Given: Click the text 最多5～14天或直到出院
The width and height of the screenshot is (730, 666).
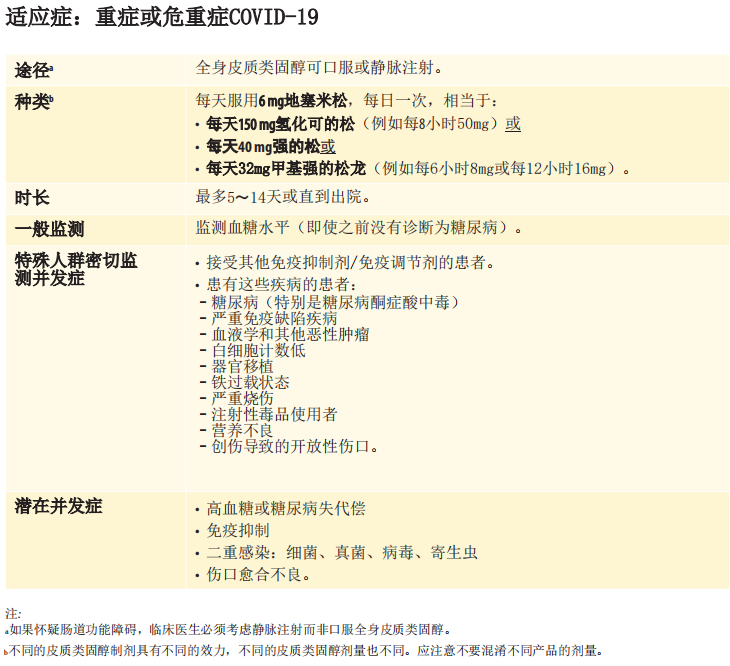Looking at the screenshot, I should tap(284, 197).
